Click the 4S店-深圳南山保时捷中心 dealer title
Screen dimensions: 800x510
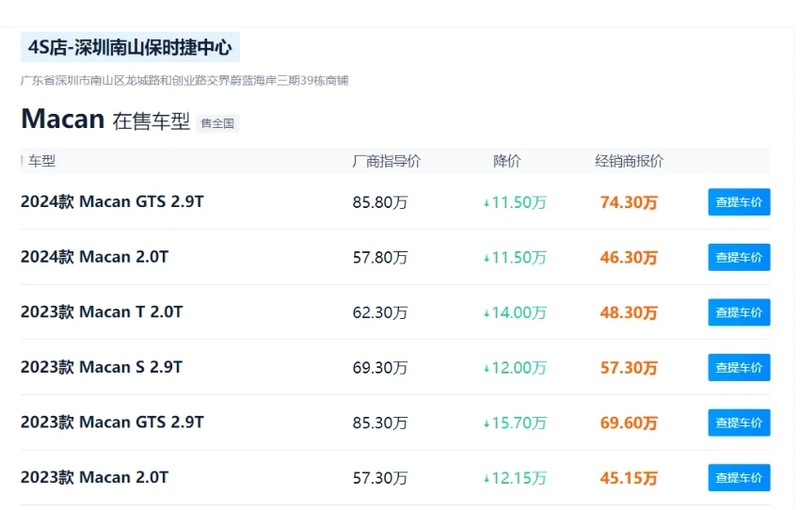130,47
